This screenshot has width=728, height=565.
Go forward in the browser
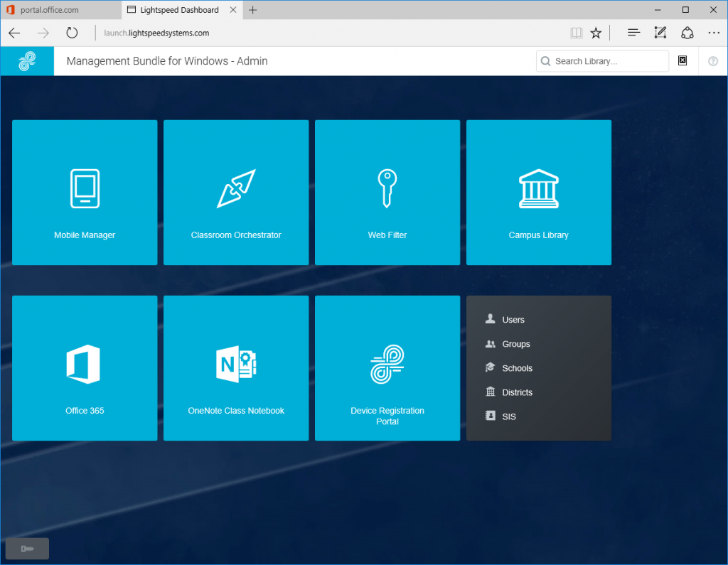click(x=43, y=33)
